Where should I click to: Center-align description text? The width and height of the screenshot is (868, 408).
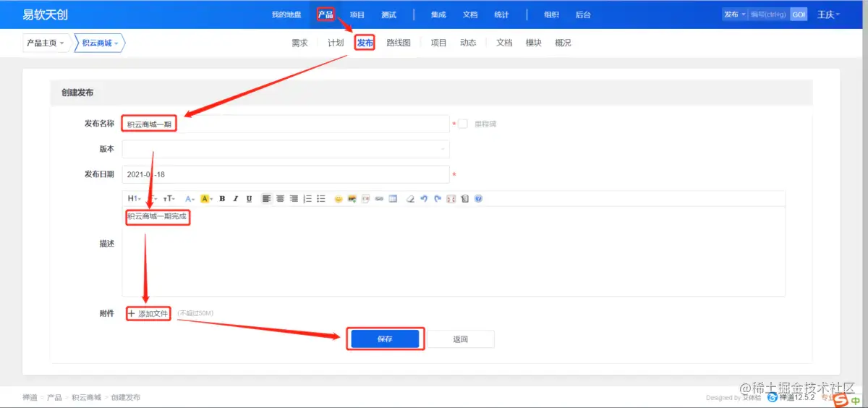(x=280, y=198)
